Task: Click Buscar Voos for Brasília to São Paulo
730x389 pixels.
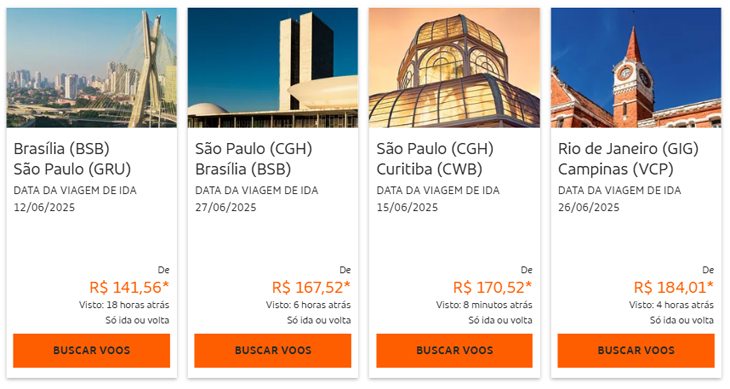Action: pos(91,350)
